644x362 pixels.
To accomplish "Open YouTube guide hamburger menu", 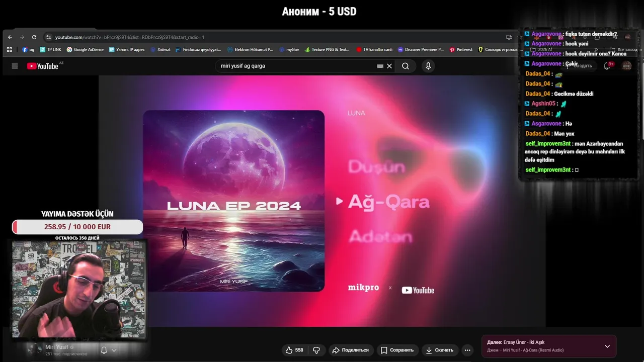I will click(x=15, y=66).
